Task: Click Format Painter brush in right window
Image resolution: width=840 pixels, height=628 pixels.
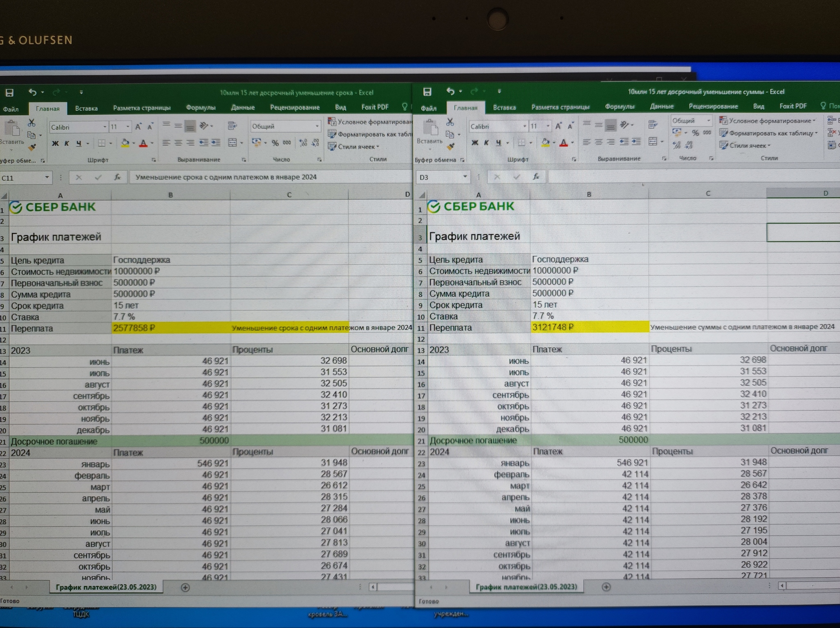Action: pyautogui.click(x=451, y=146)
